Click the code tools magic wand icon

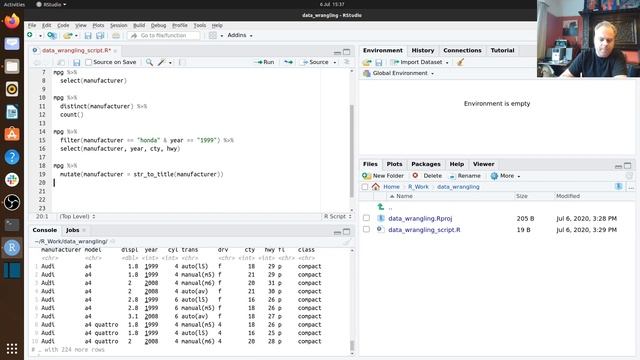pos(162,62)
